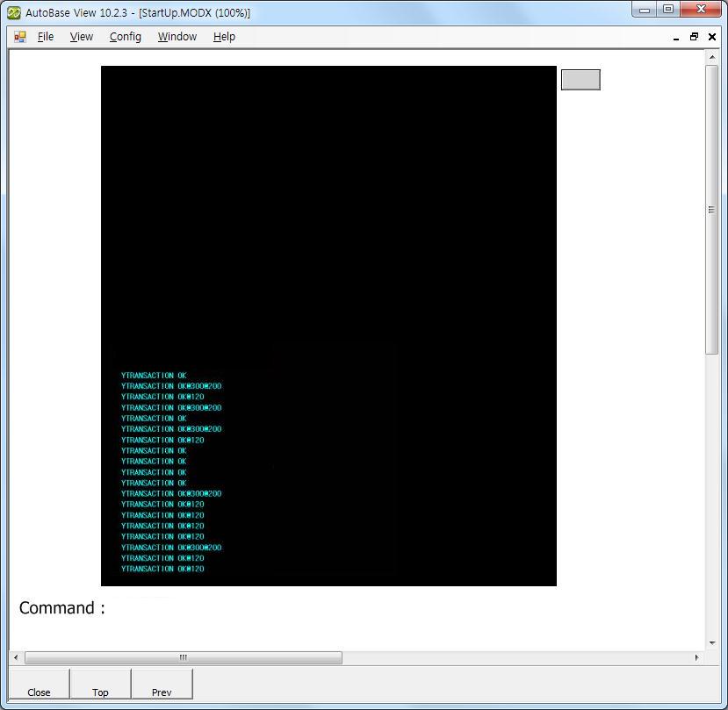
Task: Close the inner StartUp.MODX document window
Action: 711,37
